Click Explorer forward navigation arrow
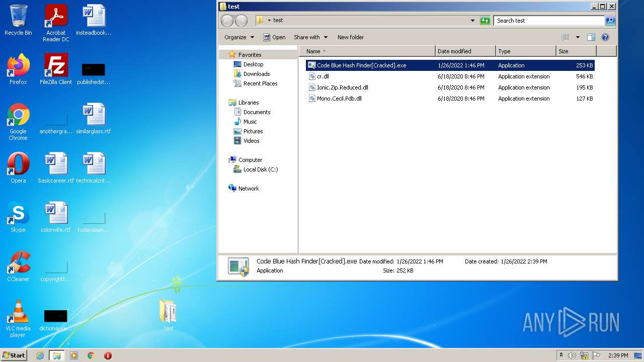Viewport: 644px width, 362px height. (x=241, y=21)
